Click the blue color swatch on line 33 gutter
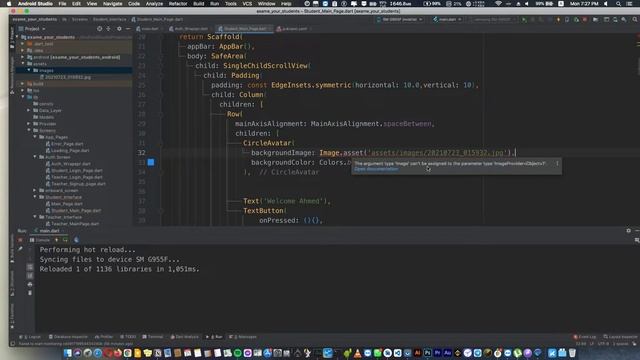This screenshot has width=640, height=360. [x=151, y=162]
